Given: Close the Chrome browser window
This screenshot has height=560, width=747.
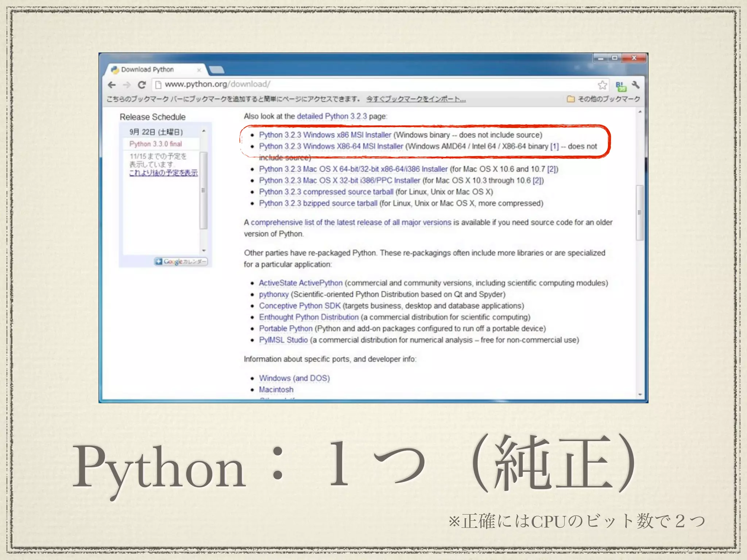Looking at the screenshot, I should [x=634, y=58].
